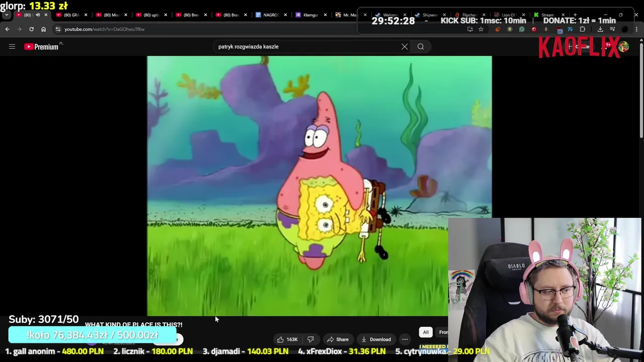
Task: Like the video showing 163K likes
Action: point(287,339)
